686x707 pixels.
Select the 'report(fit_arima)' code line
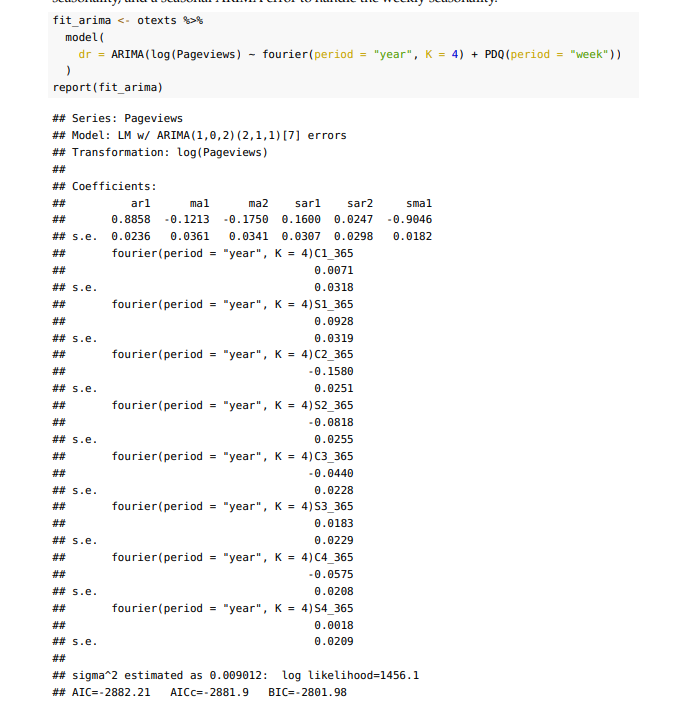(108, 87)
